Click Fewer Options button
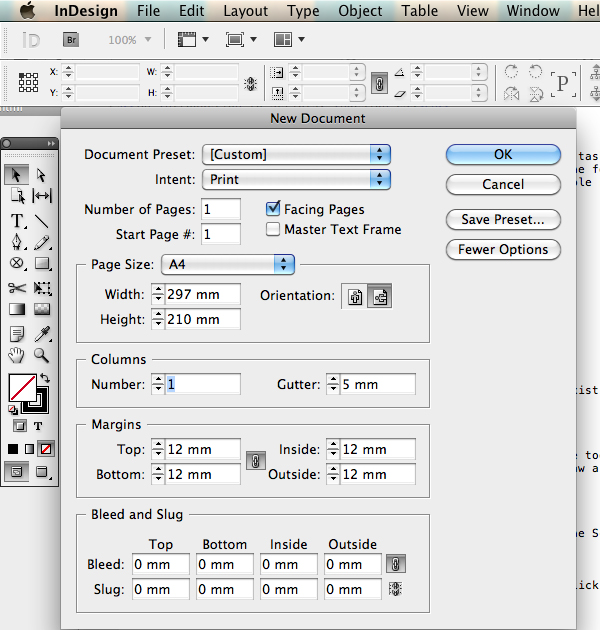This screenshot has height=630, width=600. pos(503,250)
